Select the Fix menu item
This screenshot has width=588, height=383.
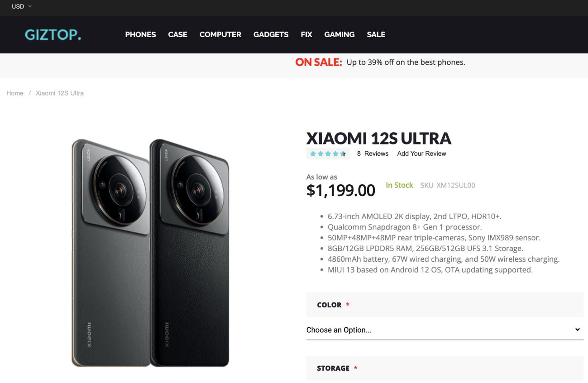point(306,34)
